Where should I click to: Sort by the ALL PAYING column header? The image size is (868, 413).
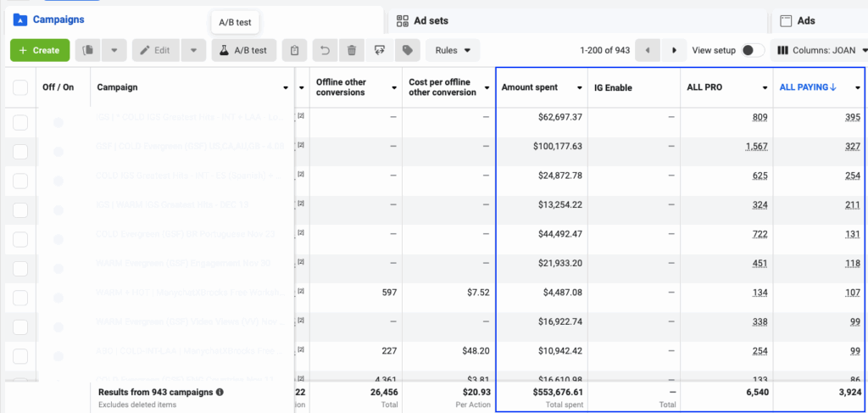(x=808, y=87)
